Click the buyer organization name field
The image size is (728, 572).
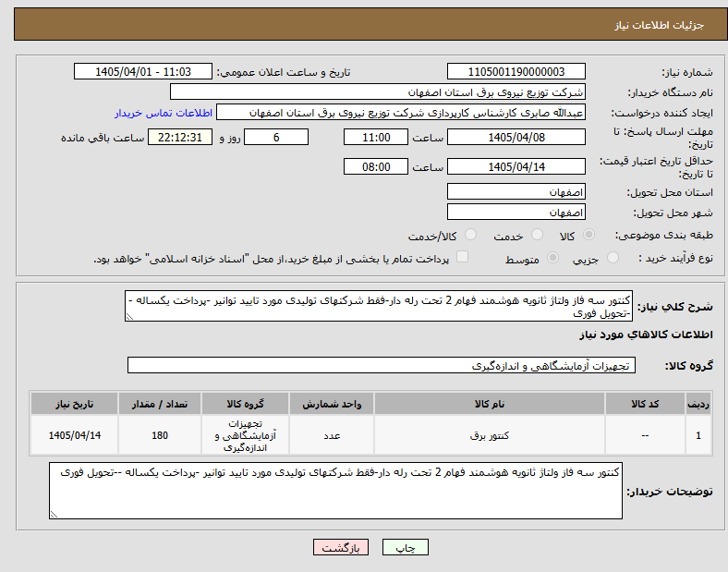tap(378, 91)
